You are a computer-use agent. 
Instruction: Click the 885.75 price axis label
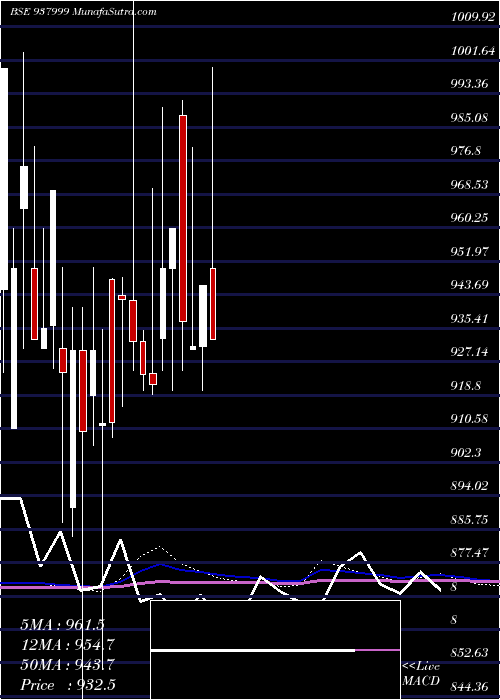pos(469,520)
